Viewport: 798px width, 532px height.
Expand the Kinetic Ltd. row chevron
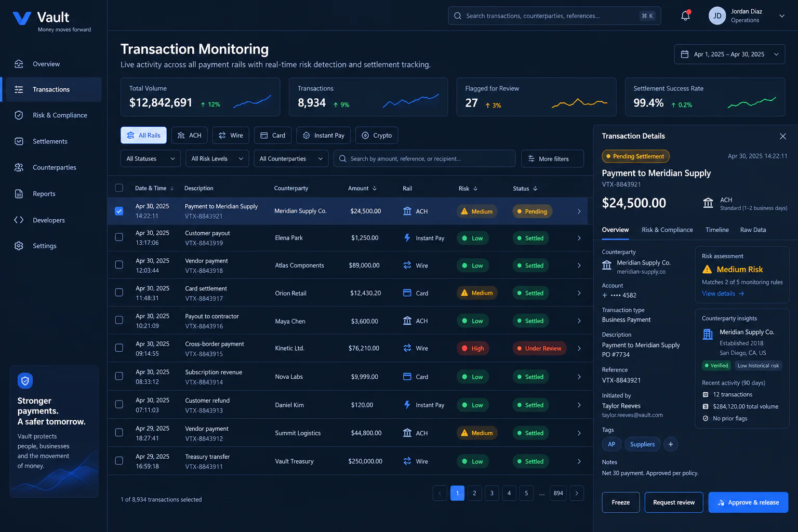[579, 348]
